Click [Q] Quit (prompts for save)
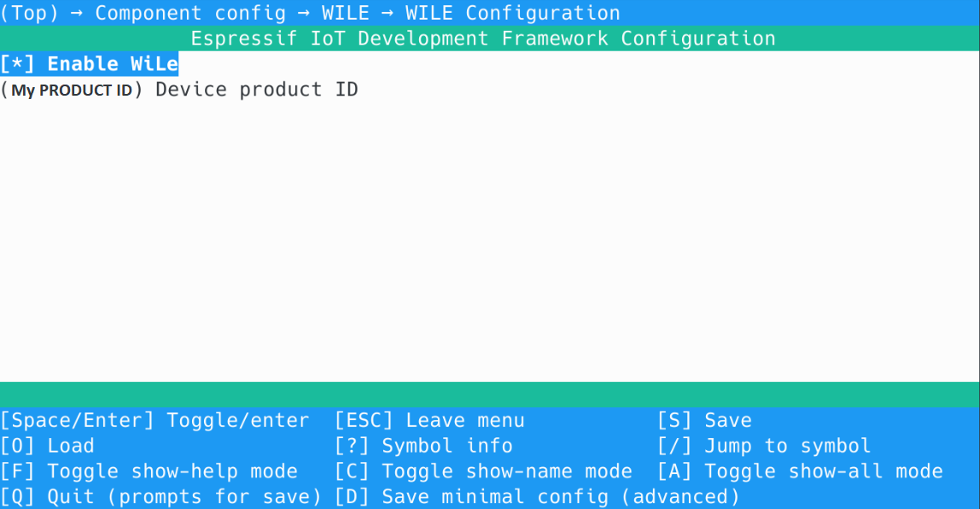 pos(160,497)
